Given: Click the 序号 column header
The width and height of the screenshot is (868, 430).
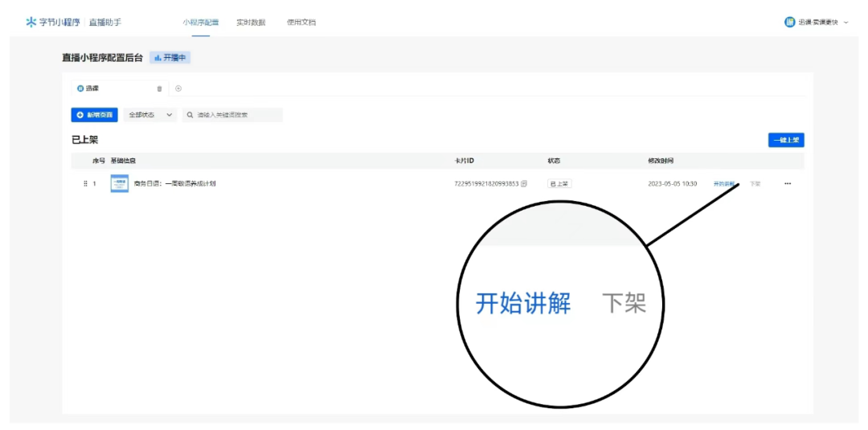Looking at the screenshot, I should tap(99, 161).
